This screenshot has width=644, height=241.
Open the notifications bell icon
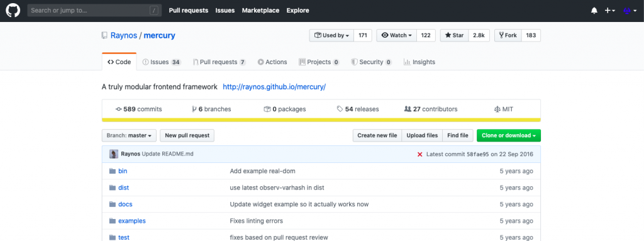594,11
